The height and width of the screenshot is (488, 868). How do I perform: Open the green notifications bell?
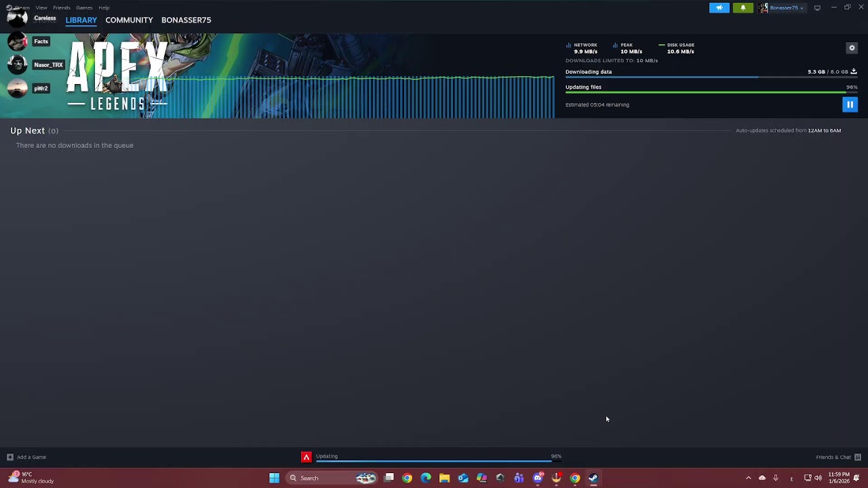[743, 8]
